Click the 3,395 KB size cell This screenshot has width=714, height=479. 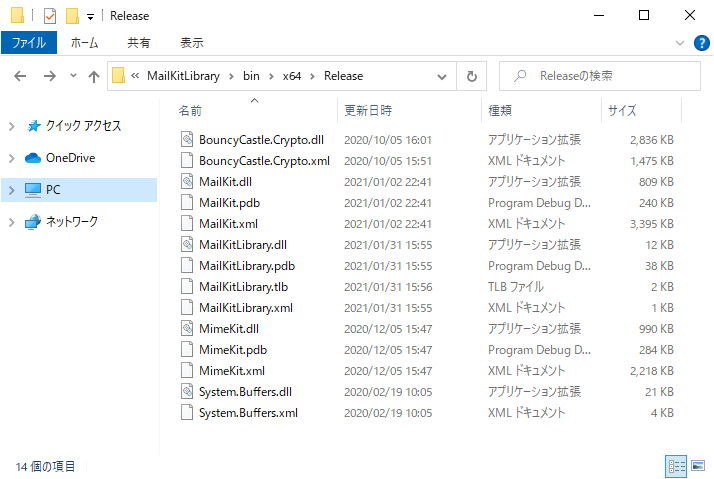pyautogui.click(x=651, y=224)
